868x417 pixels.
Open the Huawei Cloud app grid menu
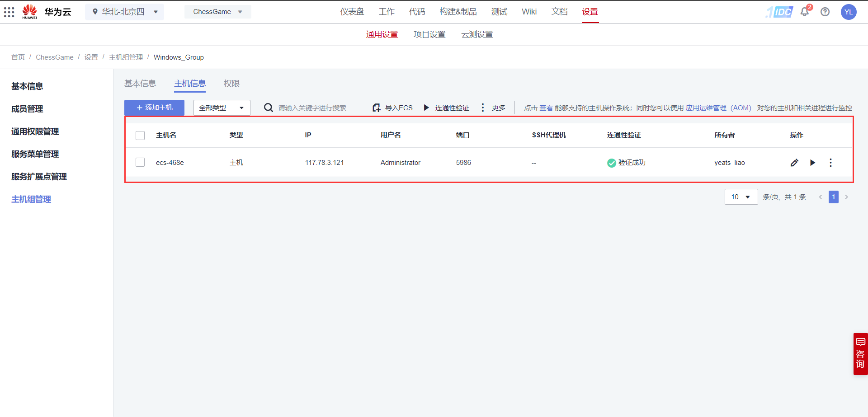tap(9, 12)
